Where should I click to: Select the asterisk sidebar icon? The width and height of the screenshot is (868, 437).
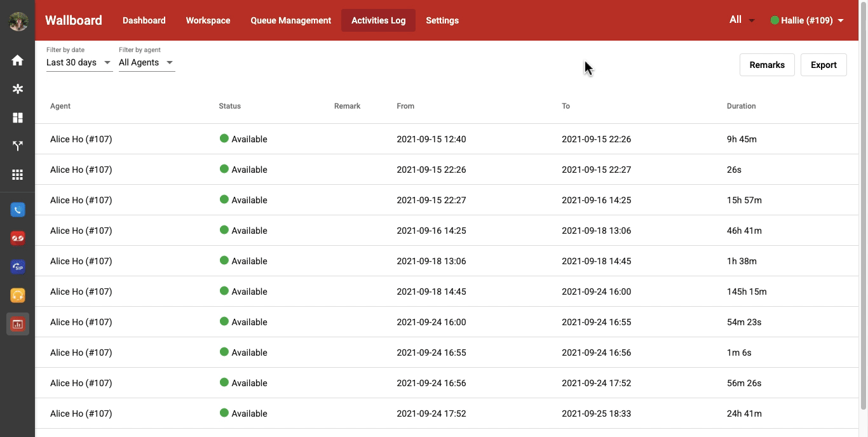17,89
